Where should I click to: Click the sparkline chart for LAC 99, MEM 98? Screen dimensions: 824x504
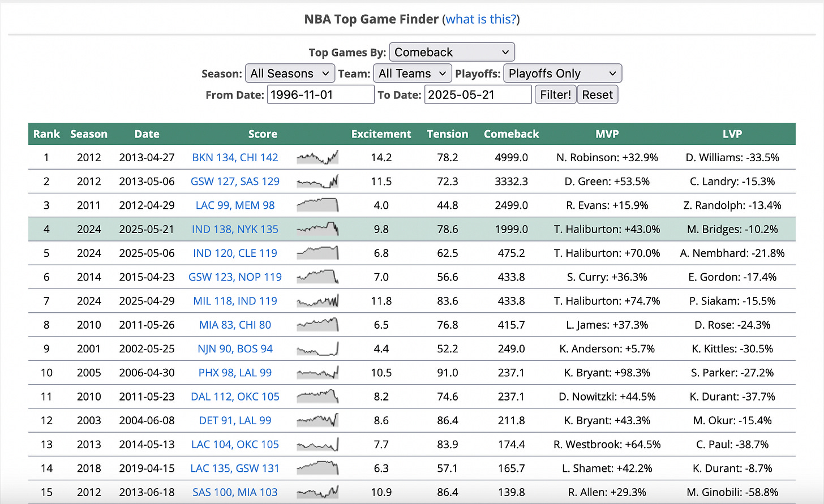coord(317,205)
